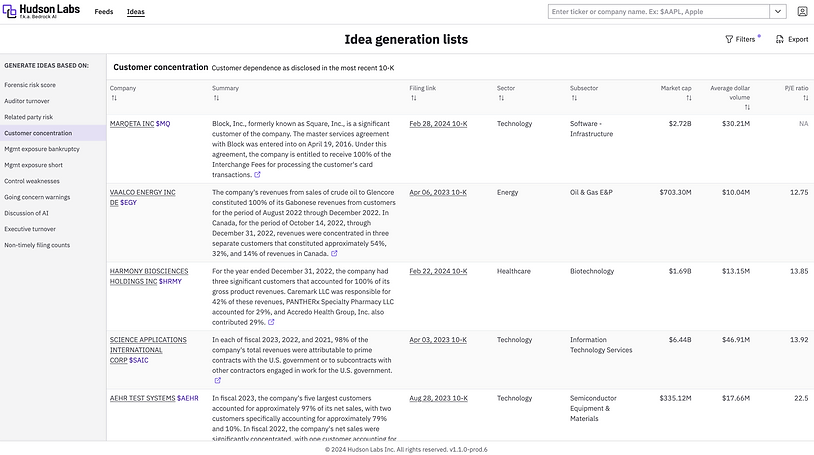The height and width of the screenshot is (455, 814).
Task: Open external link icon in Vaalco summary
Action: [334, 253]
